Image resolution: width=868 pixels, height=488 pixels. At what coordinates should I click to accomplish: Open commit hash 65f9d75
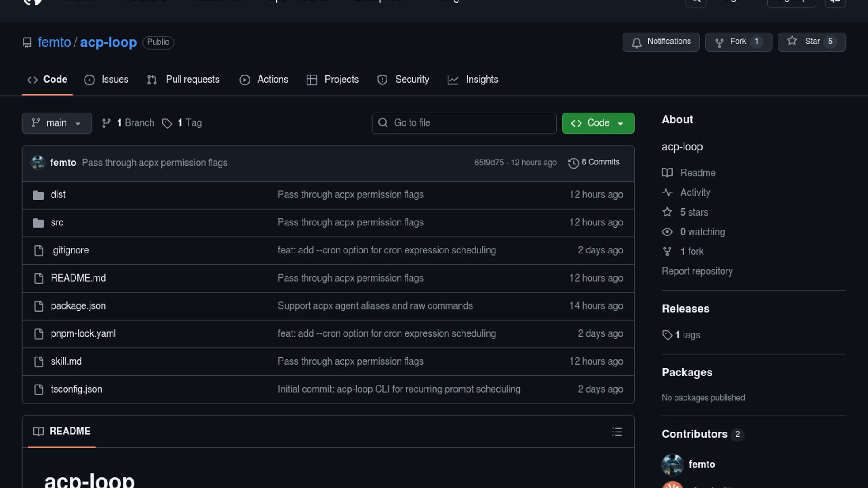pyautogui.click(x=489, y=163)
